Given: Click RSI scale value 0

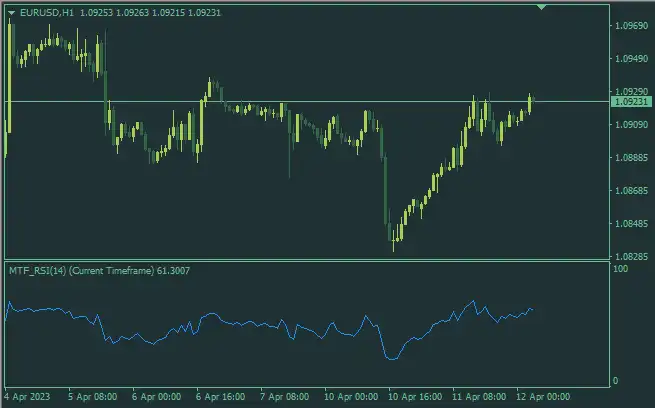Looking at the screenshot, I should point(615,380).
